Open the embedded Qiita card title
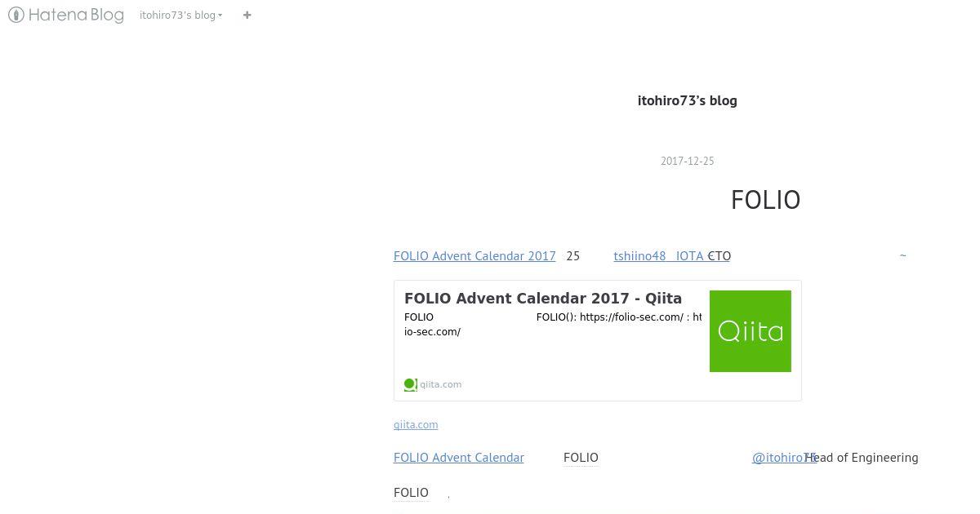Screen dimensions: 980x514 tap(543, 298)
